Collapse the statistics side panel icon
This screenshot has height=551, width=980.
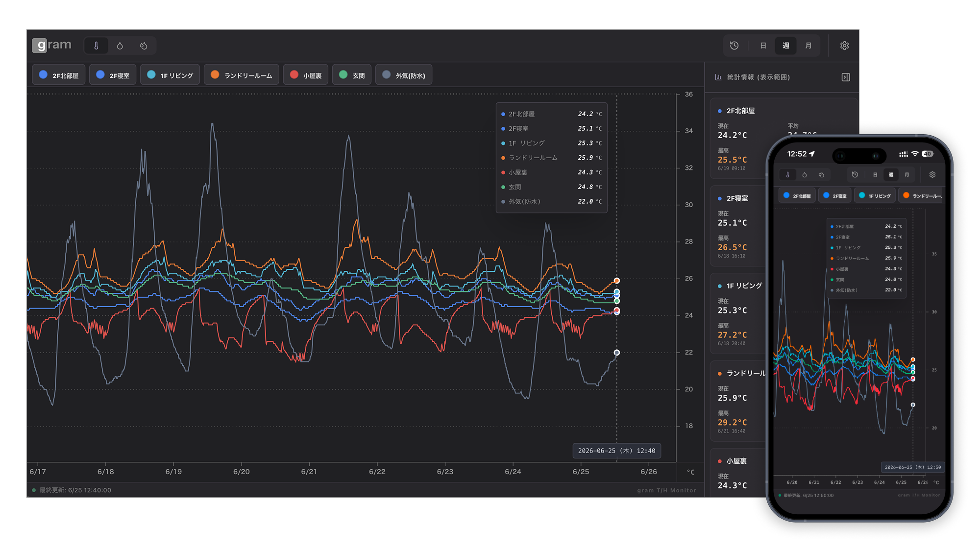[x=846, y=77]
